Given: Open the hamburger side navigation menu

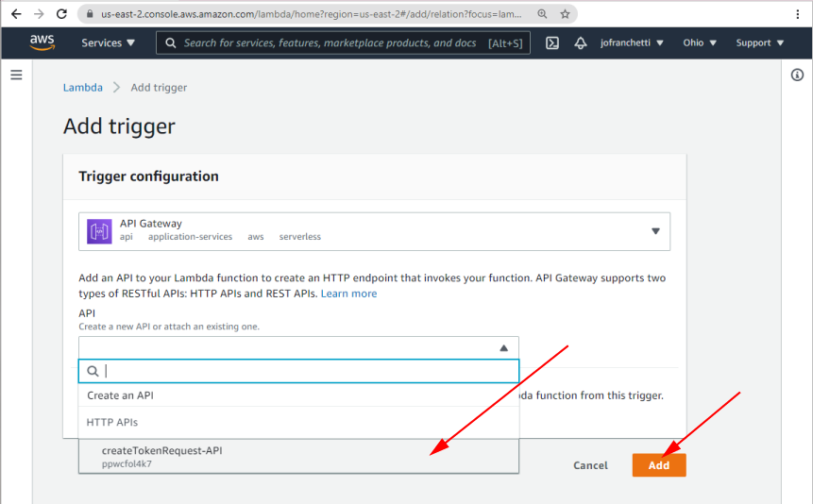Looking at the screenshot, I should click(x=17, y=76).
